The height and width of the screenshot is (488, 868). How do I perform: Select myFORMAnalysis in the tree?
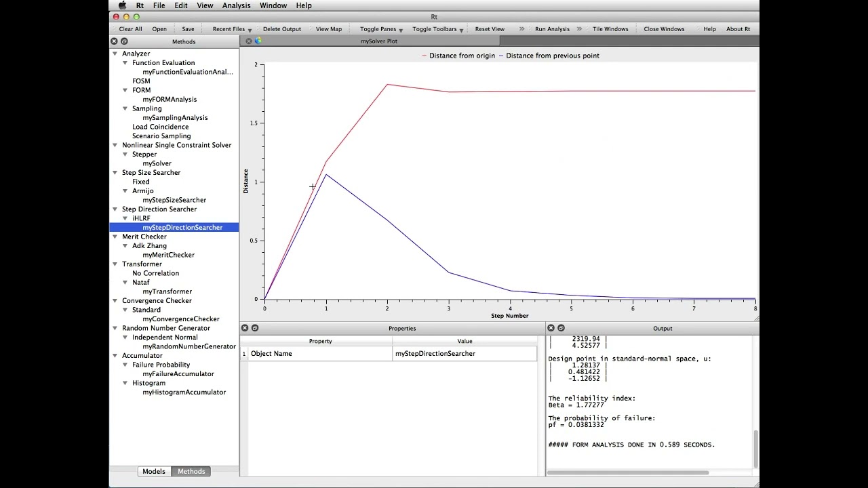[170, 100]
